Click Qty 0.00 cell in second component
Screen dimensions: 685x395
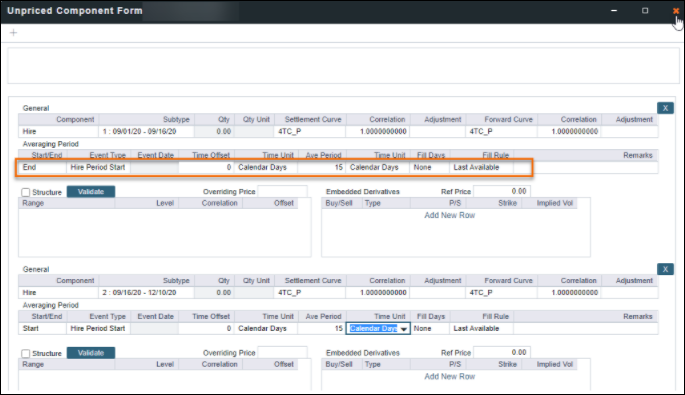[x=214, y=293]
